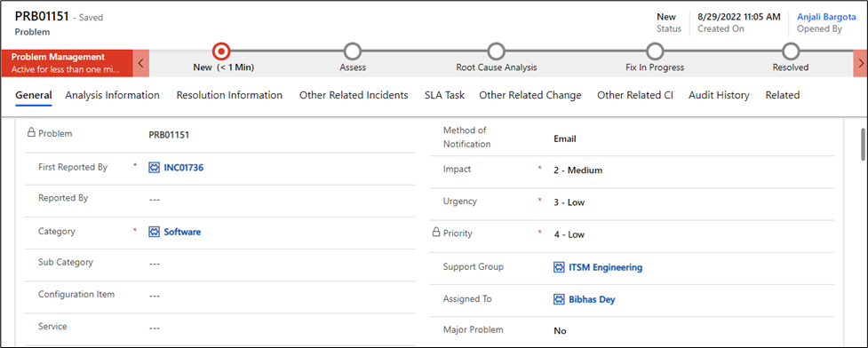Viewport: 868px width, 348px height.
Task: Open the ITSM Engineering support group link
Action: (x=606, y=267)
